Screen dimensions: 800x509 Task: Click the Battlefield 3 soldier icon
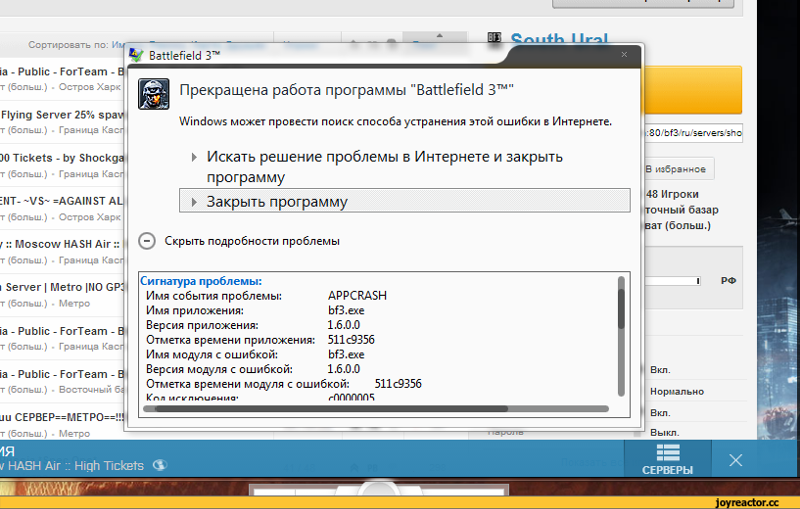[154, 94]
